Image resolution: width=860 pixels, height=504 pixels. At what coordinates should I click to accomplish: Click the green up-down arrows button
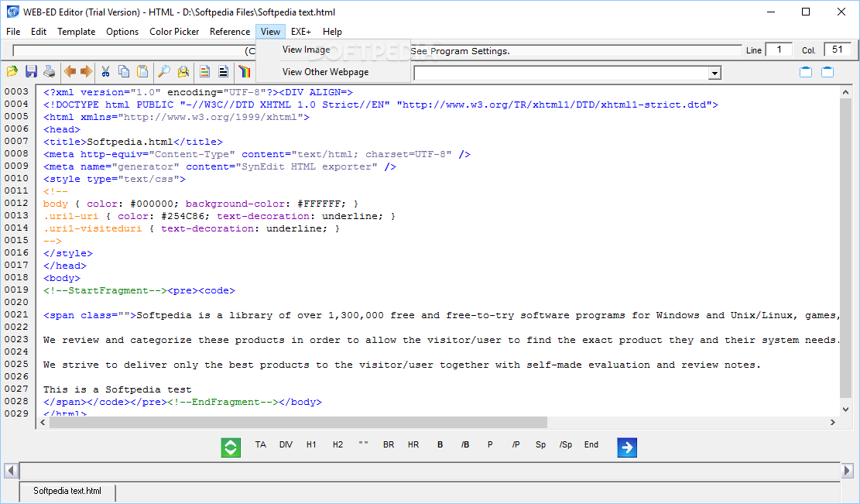click(x=231, y=447)
